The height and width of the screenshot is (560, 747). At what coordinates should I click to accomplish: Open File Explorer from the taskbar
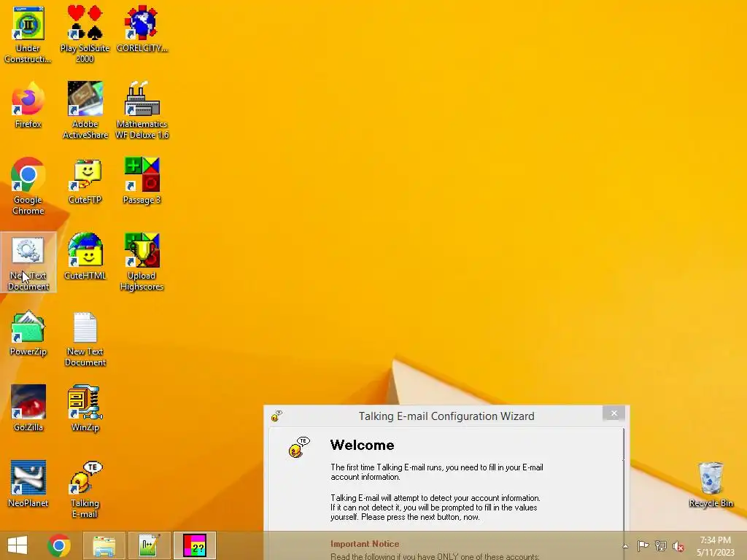[x=104, y=545]
